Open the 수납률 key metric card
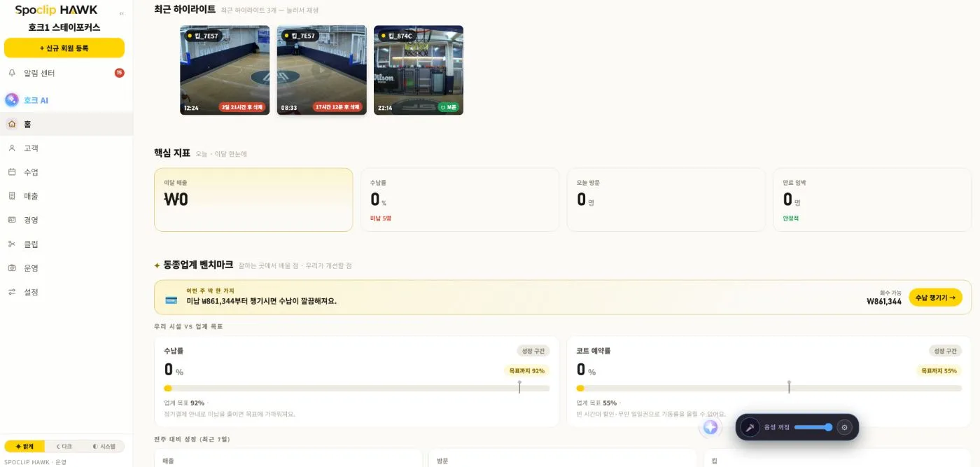 460,200
